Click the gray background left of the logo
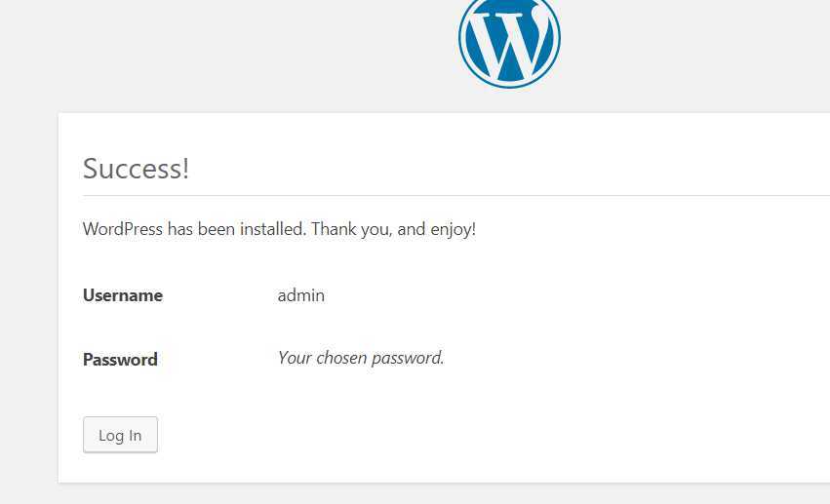 [x=227, y=53]
